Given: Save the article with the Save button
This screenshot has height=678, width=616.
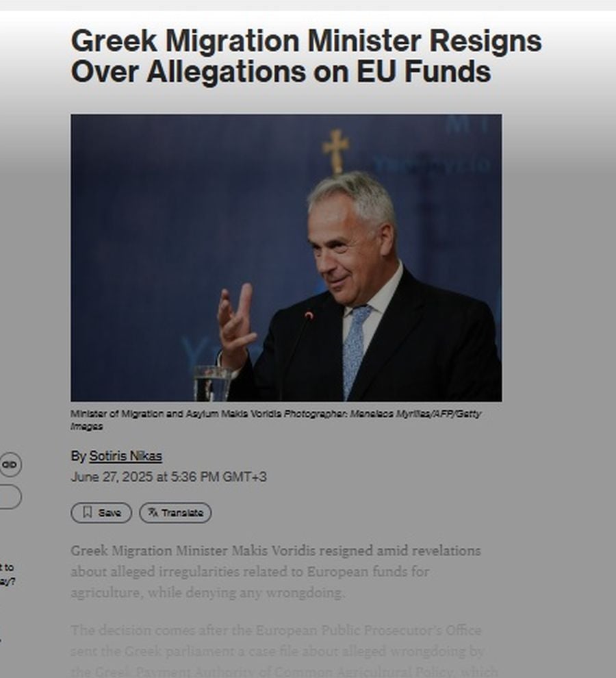Looking at the screenshot, I should point(101,513).
